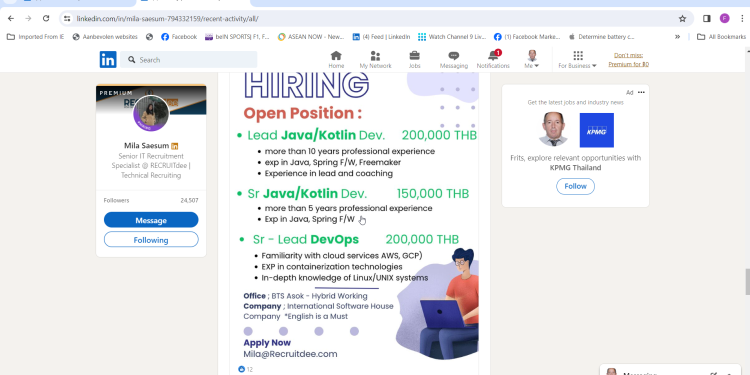
Task: Follow KPMG Thailand
Action: click(x=575, y=187)
